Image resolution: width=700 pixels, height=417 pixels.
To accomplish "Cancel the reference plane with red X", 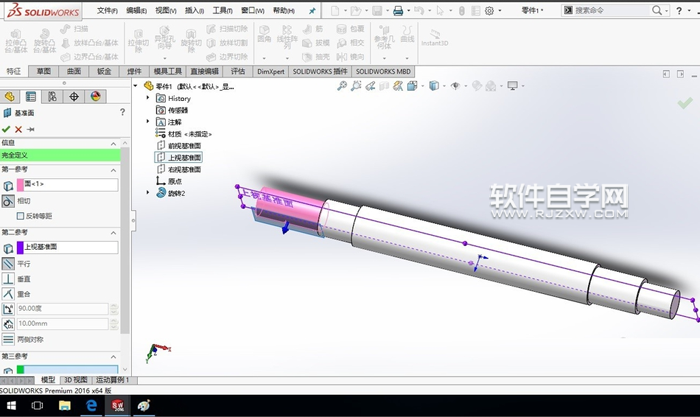I will coord(18,129).
